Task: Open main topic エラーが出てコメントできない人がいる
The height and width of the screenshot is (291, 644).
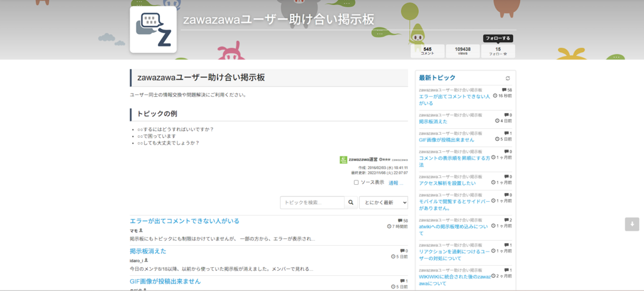Action: click(x=184, y=221)
